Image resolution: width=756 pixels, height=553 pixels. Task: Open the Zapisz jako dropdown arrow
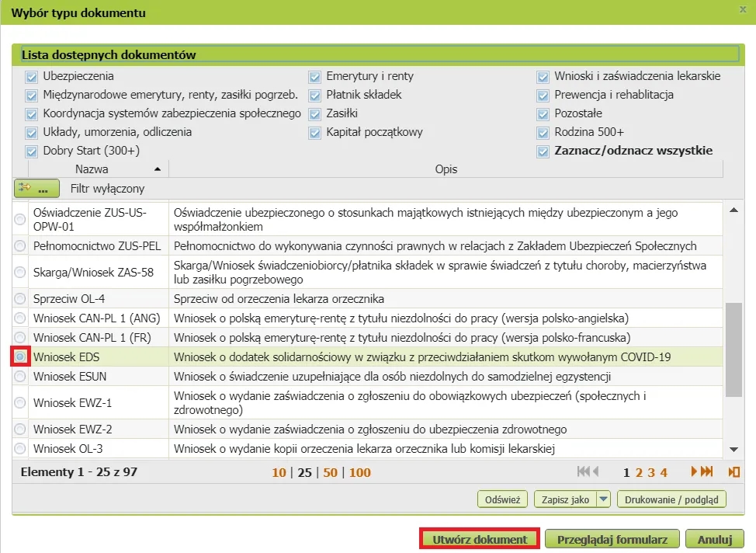[x=603, y=499]
